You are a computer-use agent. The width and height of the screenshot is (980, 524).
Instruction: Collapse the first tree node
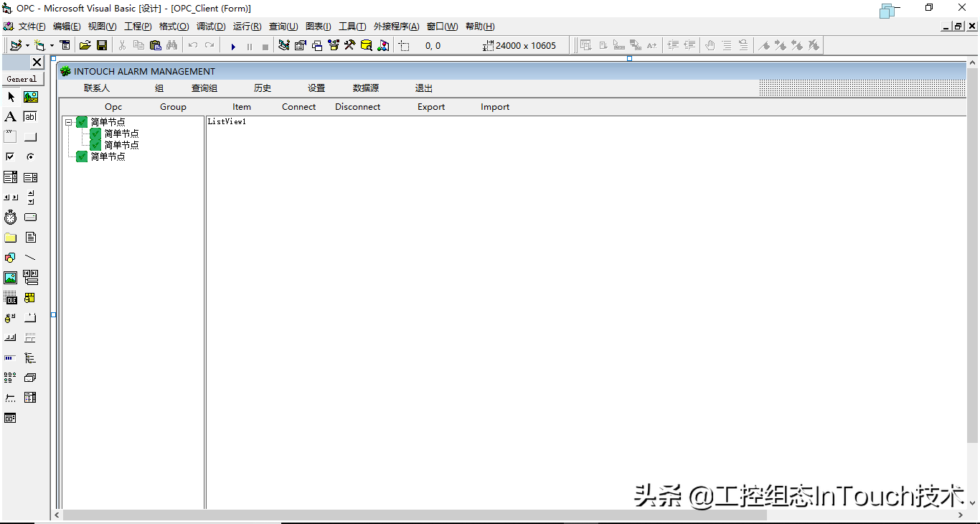(69, 122)
